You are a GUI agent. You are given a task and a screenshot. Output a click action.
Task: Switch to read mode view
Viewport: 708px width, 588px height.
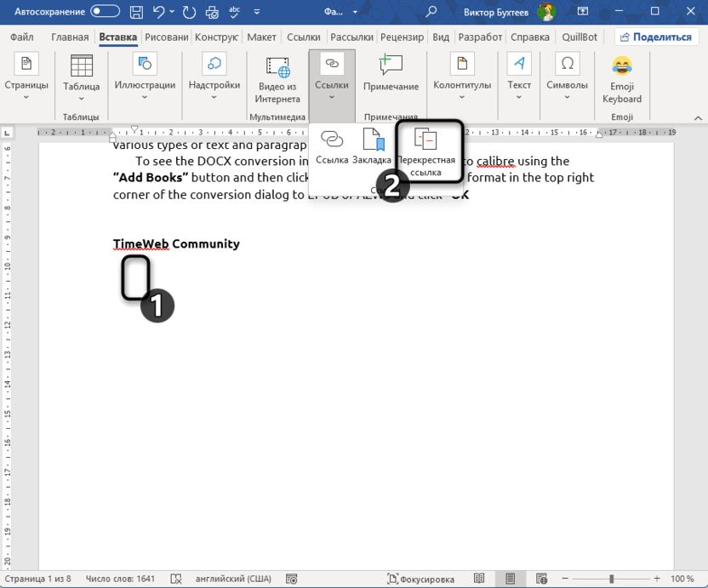pos(480,579)
